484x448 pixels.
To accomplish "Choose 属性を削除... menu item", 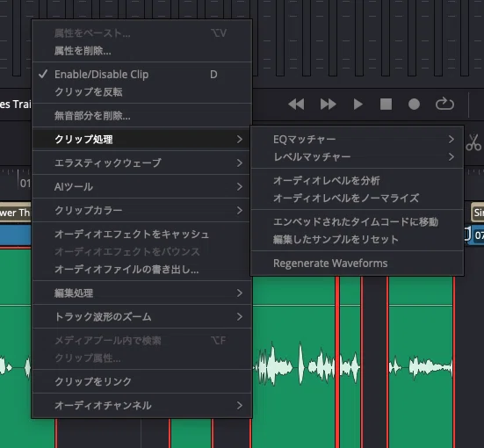I will click(x=142, y=51).
